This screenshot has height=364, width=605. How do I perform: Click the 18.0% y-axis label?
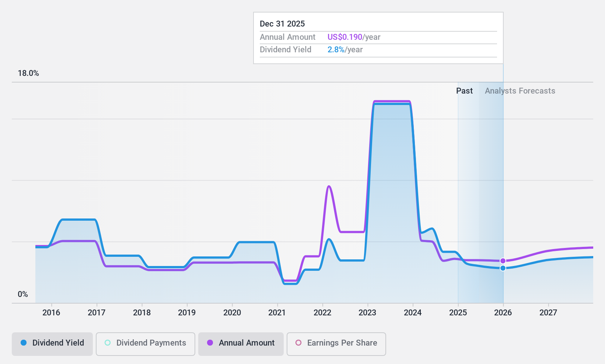pos(28,73)
